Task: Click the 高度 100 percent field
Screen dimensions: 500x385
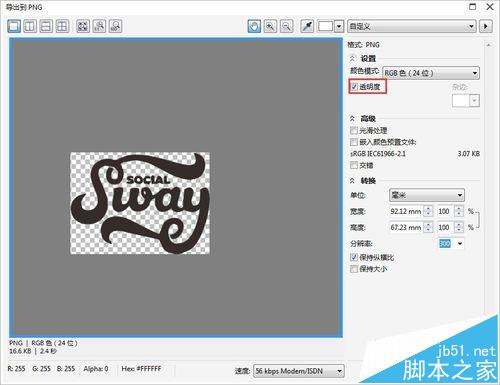Action: 445,227
